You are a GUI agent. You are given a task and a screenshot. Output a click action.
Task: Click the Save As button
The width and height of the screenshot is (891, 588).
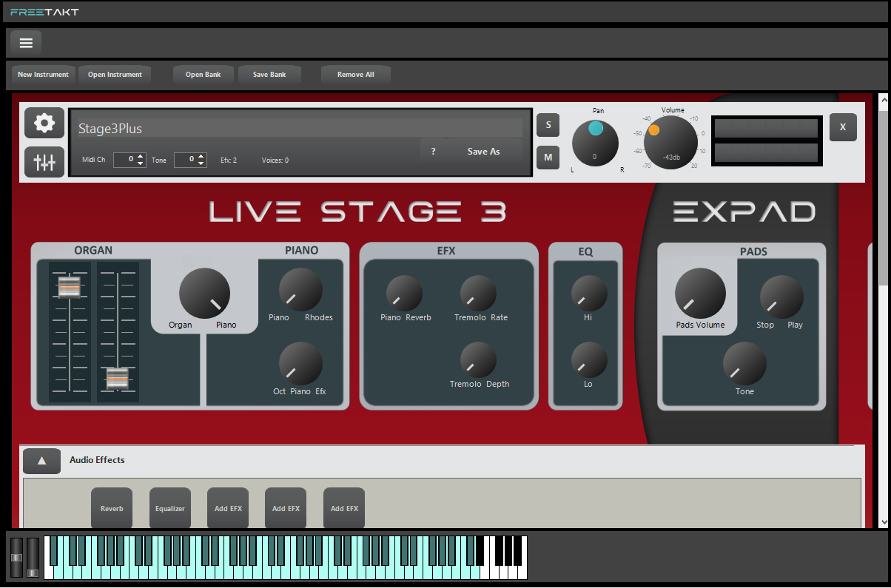point(483,152)
